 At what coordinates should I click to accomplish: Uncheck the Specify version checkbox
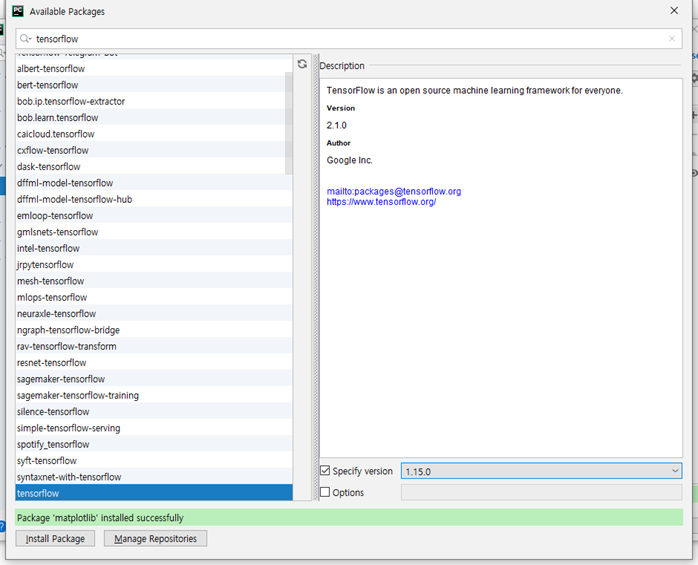[x=325, y=471]
